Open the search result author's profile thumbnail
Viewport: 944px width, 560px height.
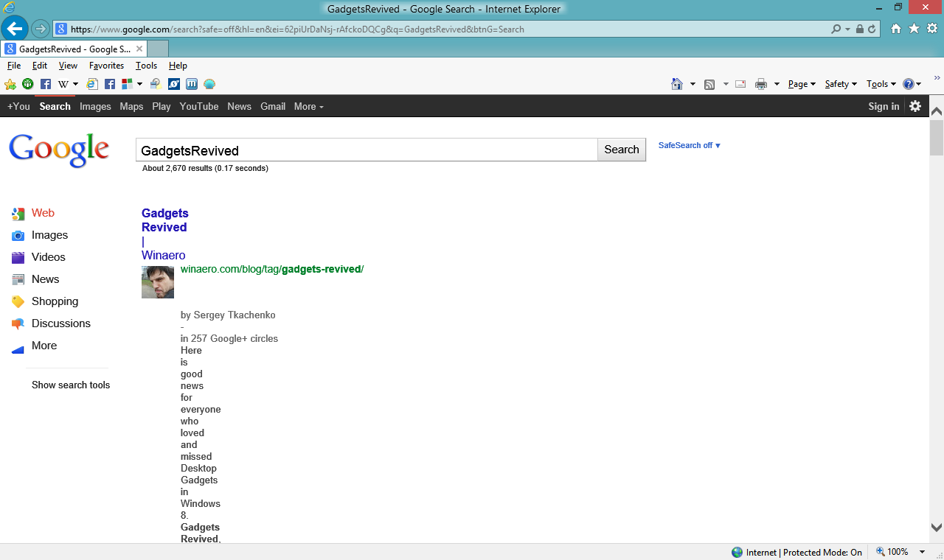click(x=157, y=281)
